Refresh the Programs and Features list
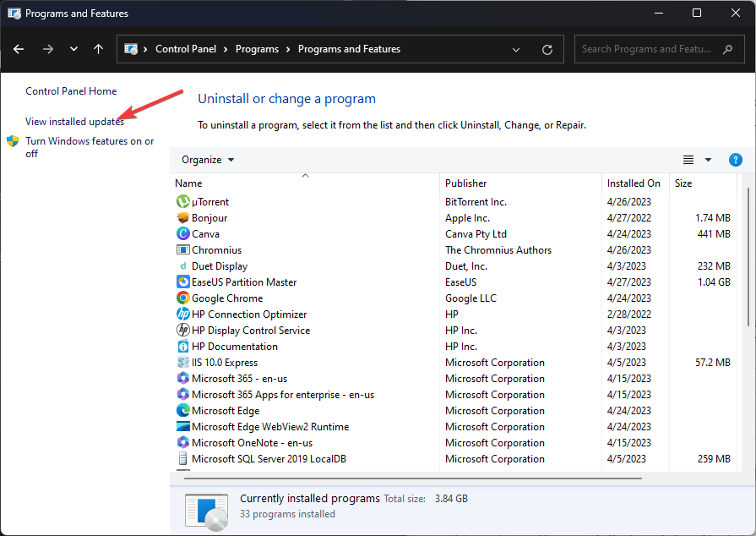Screen dimensions: 756x536 [547, 49]
